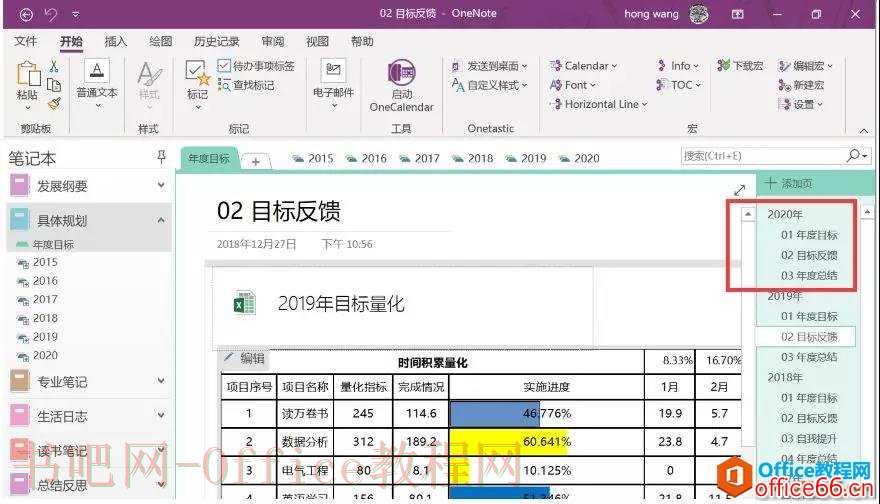Pin the 笔记本 notebook pane

pyautogui.click(x=161, y=157)
